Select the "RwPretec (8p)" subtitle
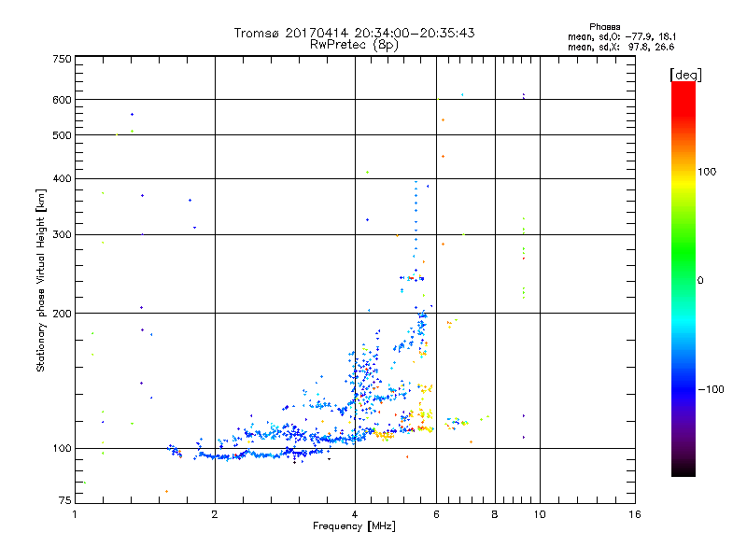 point(354,45)
